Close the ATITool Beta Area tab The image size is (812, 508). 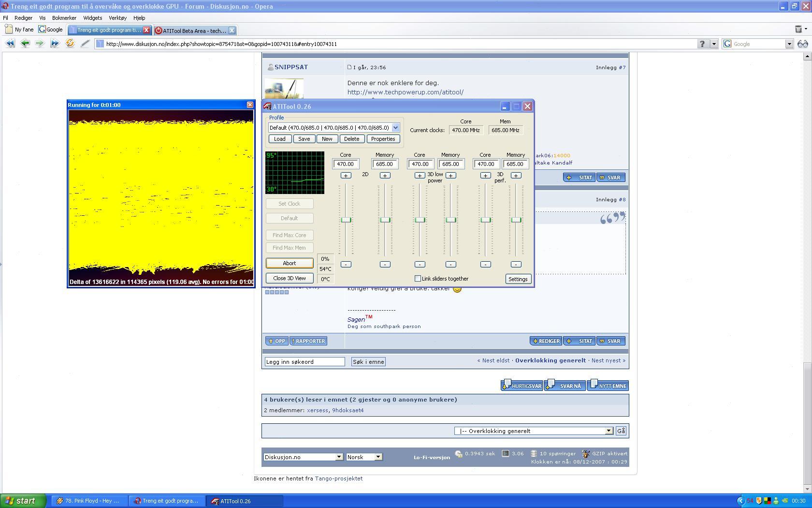(232, 30)
